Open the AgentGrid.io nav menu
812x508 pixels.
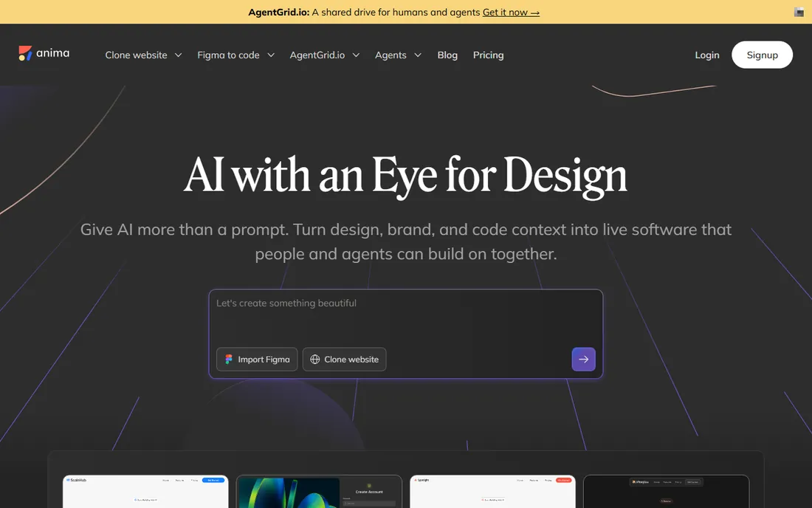coord(317,55)
